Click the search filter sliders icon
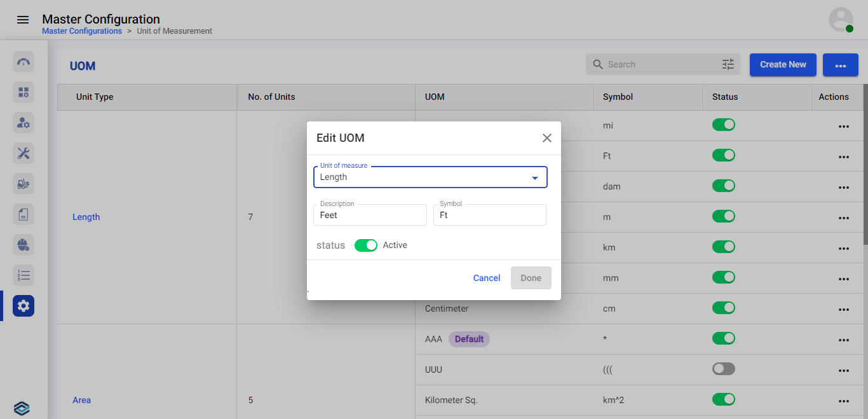Viewport: 868px width, 419px height. pos(728,64)
